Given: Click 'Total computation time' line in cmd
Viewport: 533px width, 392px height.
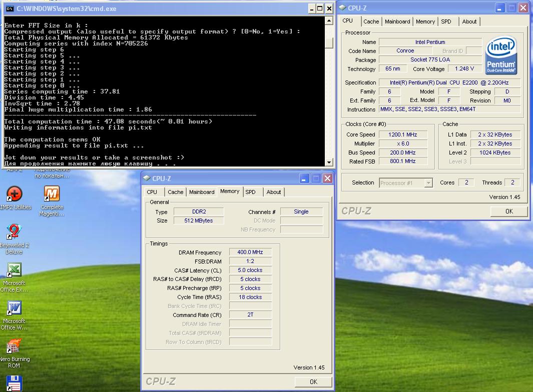Looking at the screenshot, I should 108,121.
